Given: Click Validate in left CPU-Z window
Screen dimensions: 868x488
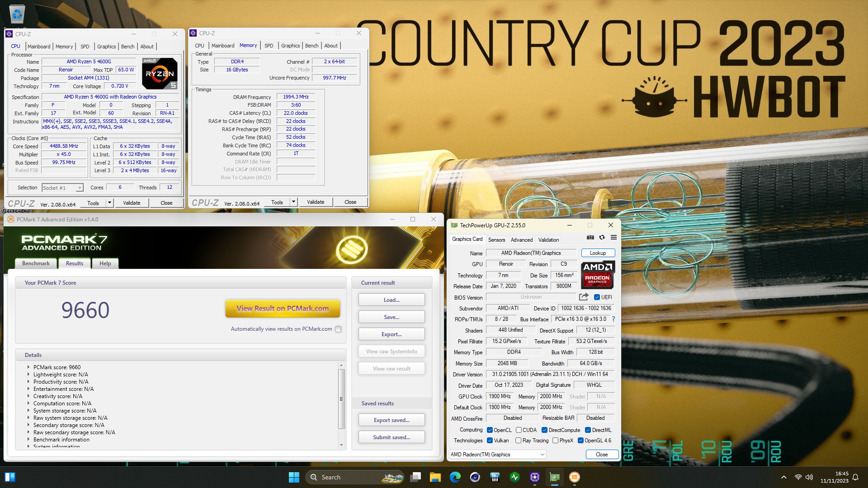Looking at the screenshot, I should (x=132, y=203).
